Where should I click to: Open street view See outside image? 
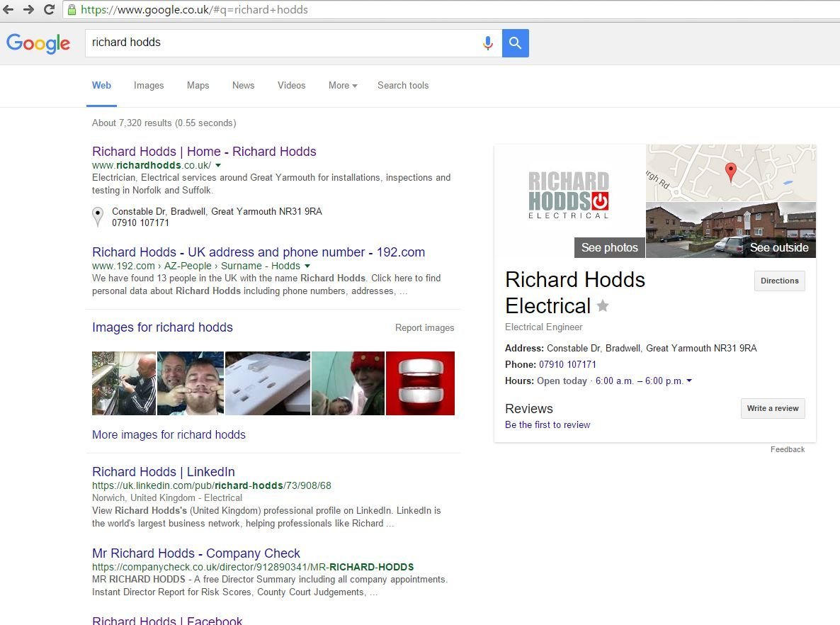(731, 230)
